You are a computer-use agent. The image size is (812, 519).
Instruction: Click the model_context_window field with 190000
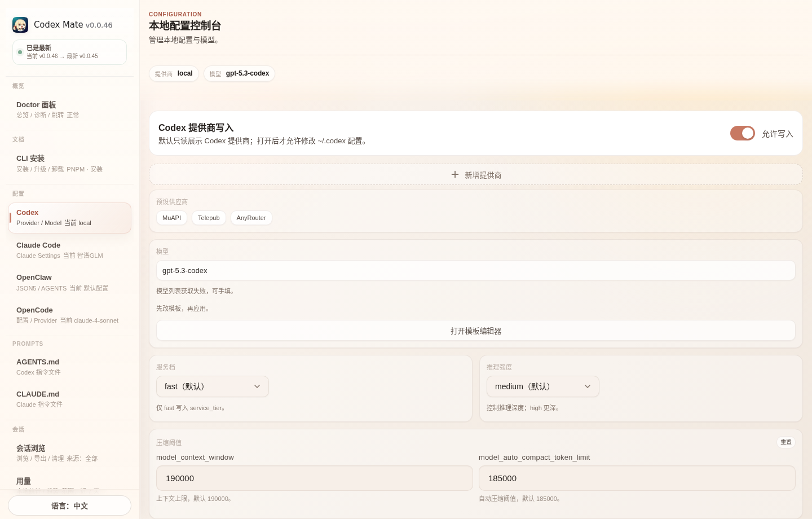click(x=315, y=478)
